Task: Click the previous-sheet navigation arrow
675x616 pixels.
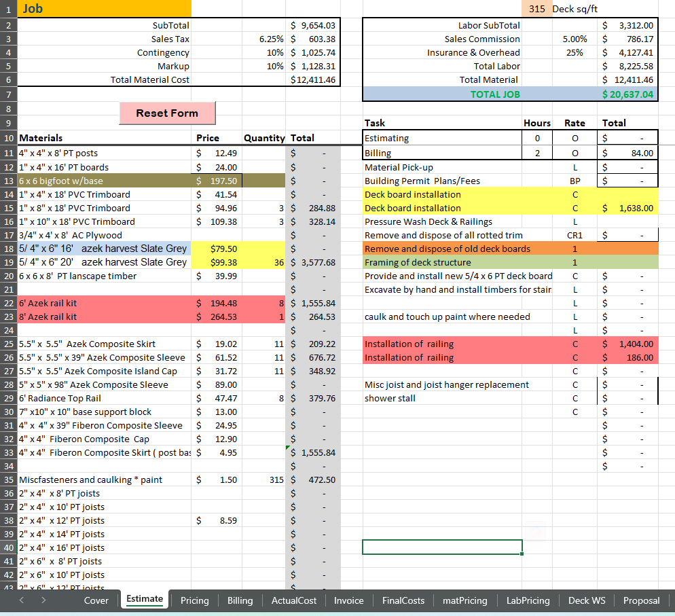Action: click(x=20, y=600)
